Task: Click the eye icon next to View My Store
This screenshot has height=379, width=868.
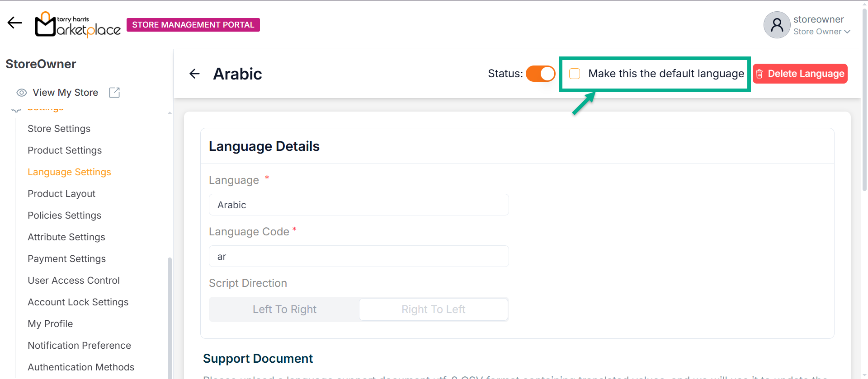Action: [x=21, y=93]
